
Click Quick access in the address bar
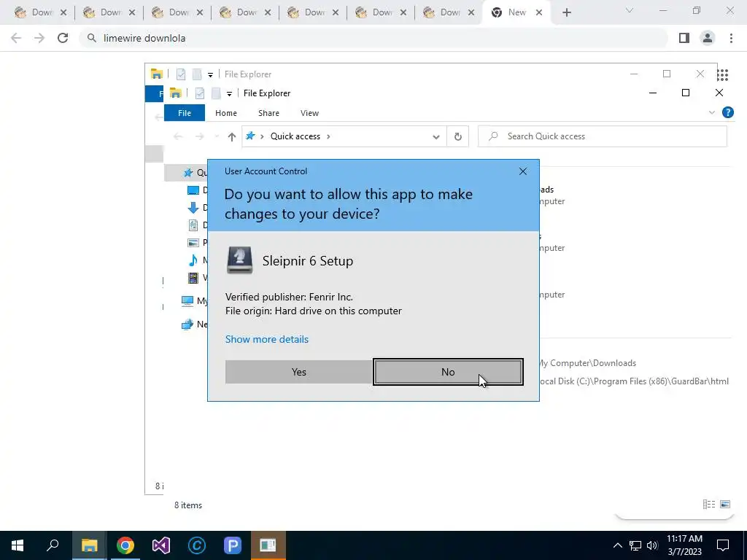tap(295, 136)
